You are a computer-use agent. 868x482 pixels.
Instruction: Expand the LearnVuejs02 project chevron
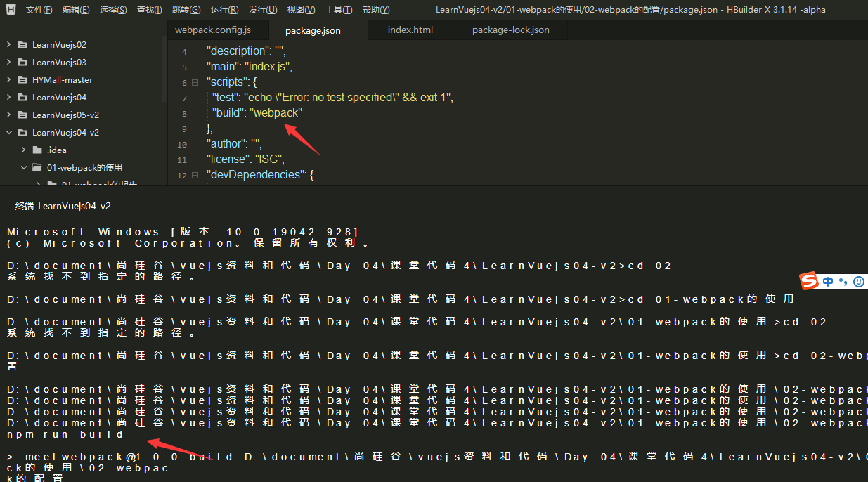point(8,44)
